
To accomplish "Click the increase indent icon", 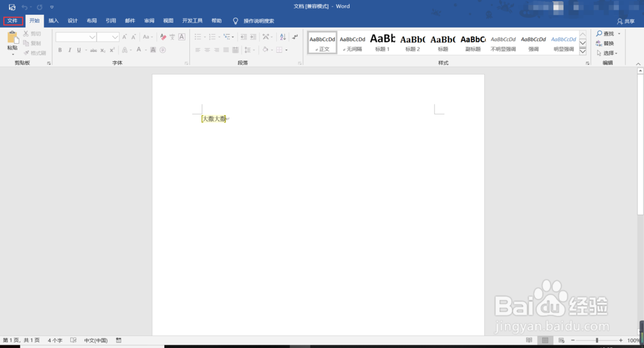I will (253, 37).
